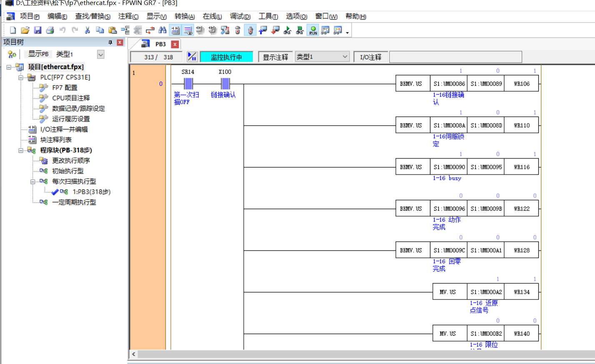Click the Print icon in toolbar
This screenshot has width=595, height=364.
pyautogui.click(x=50, y=30)
